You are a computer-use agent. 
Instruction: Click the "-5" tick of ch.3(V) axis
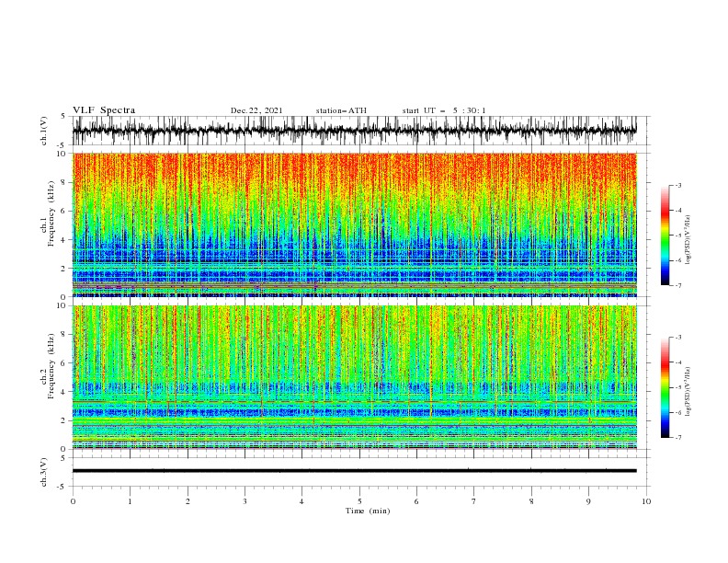click(63, 487)
